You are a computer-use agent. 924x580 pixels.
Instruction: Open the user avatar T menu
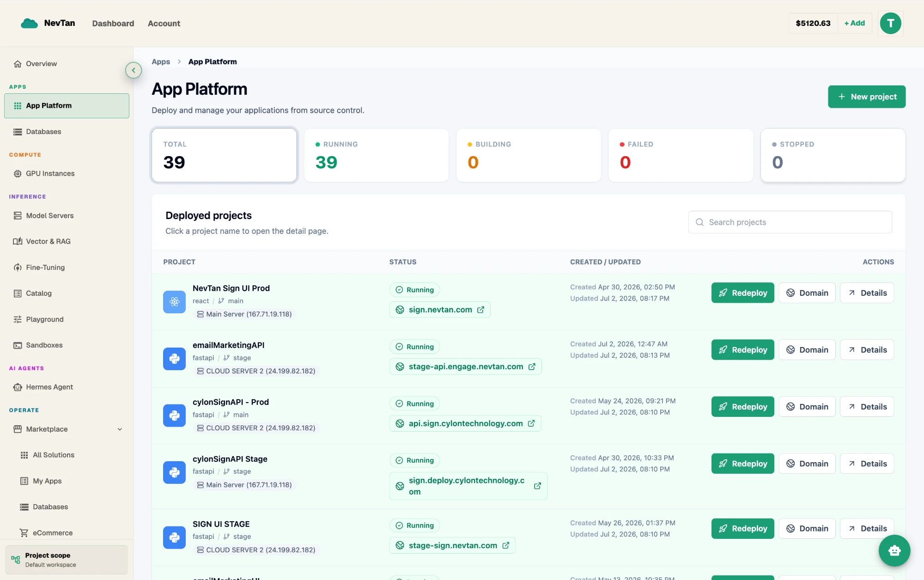pyautogui.click(x=890, y=23)
